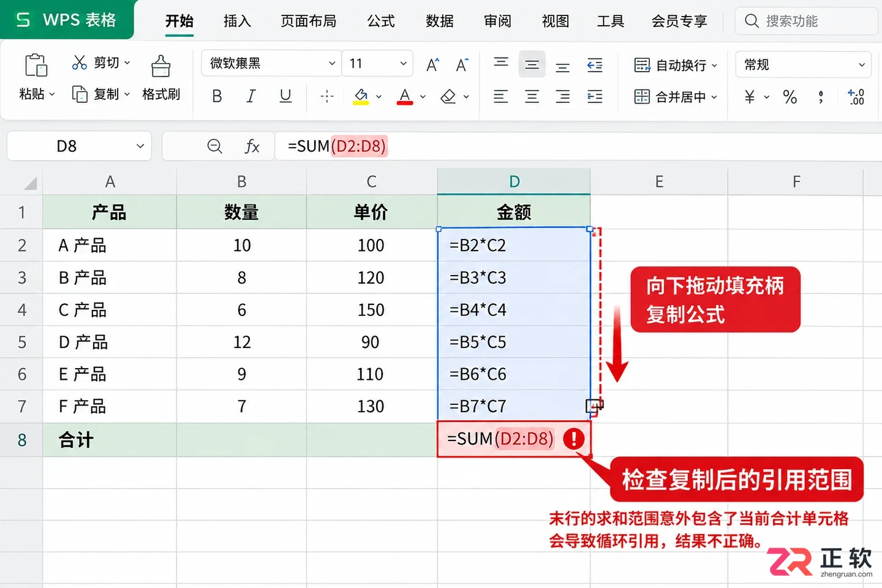Screen dimensions: 882x588
Task: Click the decimal places icon
Action: click(856, 97)
